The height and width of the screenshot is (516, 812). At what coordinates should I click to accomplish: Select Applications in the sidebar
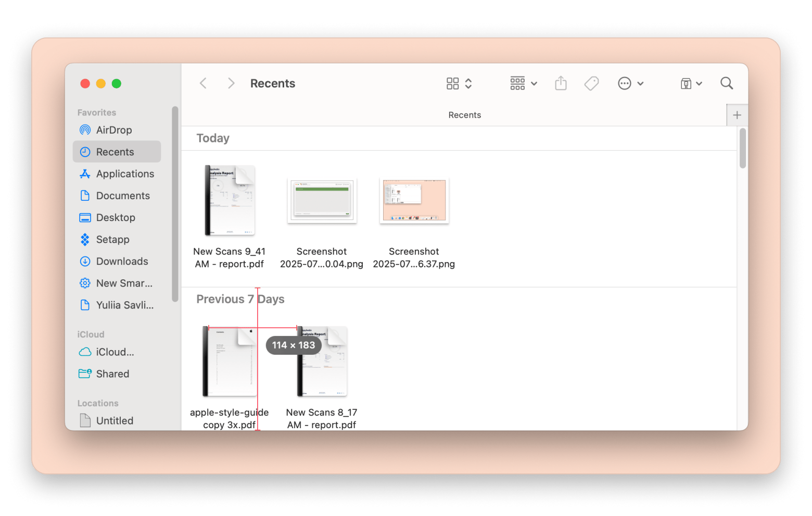click(125, 174)
